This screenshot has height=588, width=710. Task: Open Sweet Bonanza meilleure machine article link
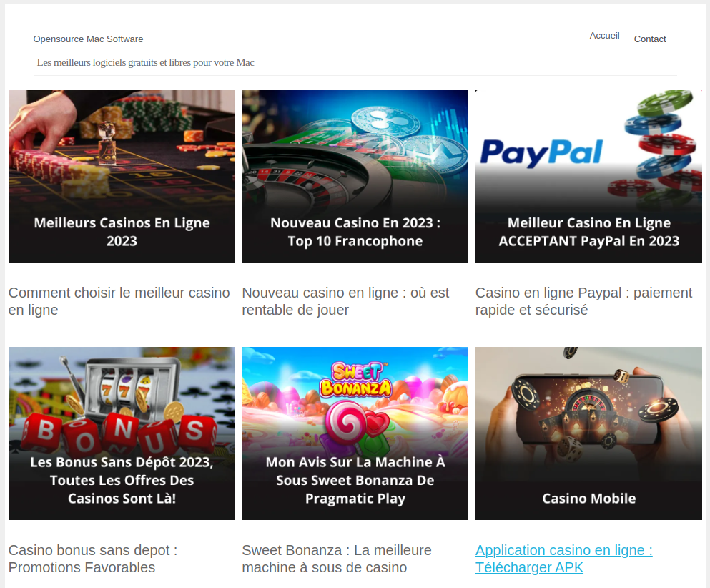point(336,559)
